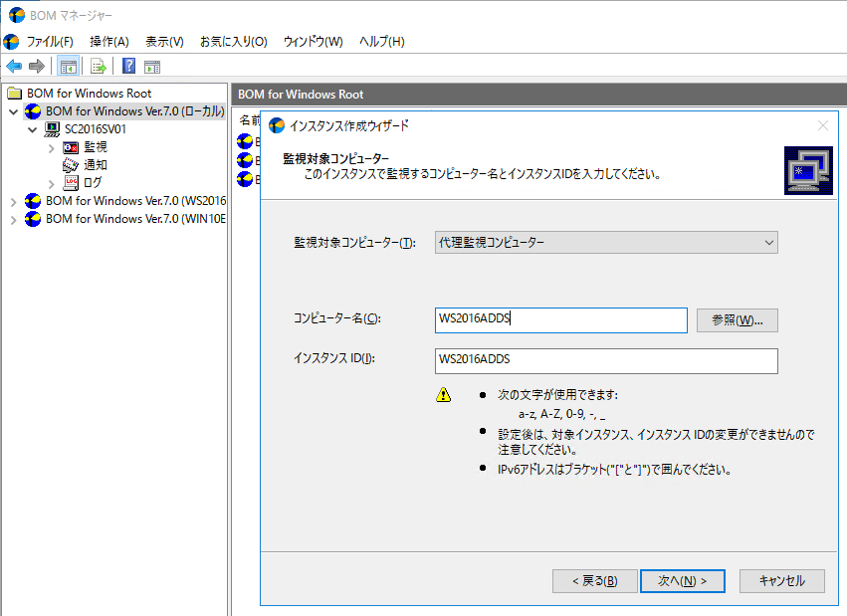This screenshot has height=616, width=847.
Task: Click the 参照(W)... browse button
Action: (738, 320)
